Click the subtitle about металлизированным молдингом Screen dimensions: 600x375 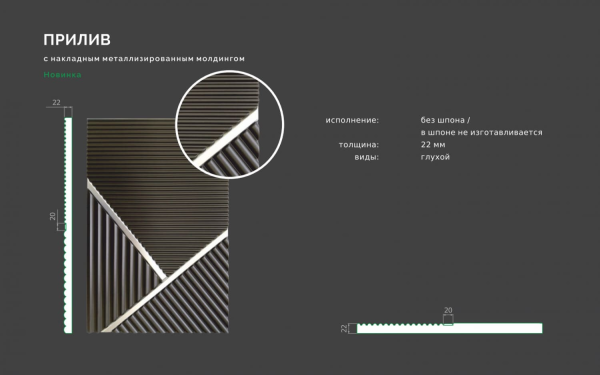click(x=144, y=59)
